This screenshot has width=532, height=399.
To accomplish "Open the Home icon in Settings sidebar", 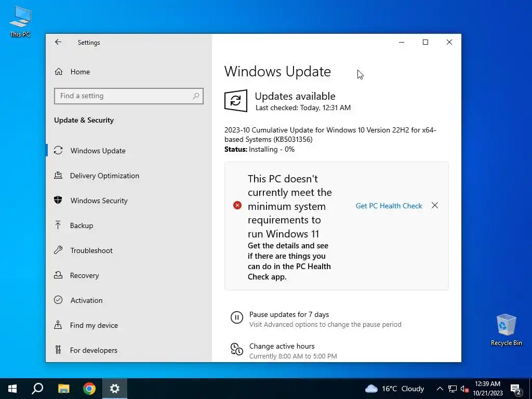I will click(x=58, y=72).
